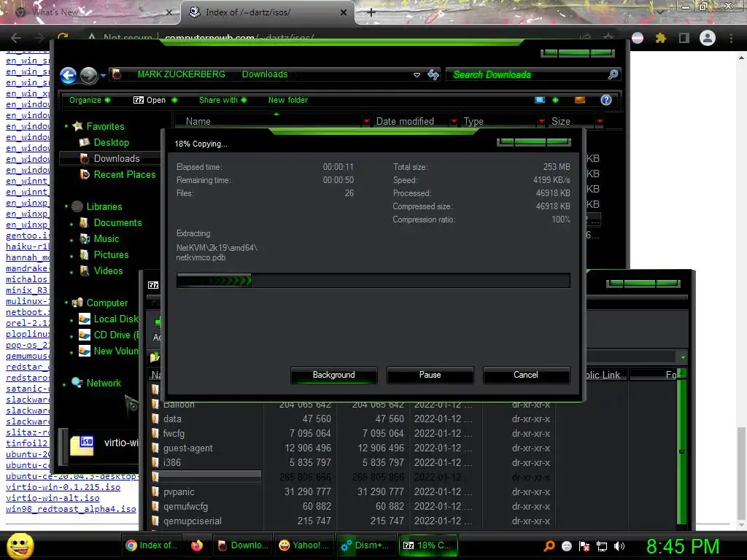Select Pictures under Libraries

click(111, 254)
